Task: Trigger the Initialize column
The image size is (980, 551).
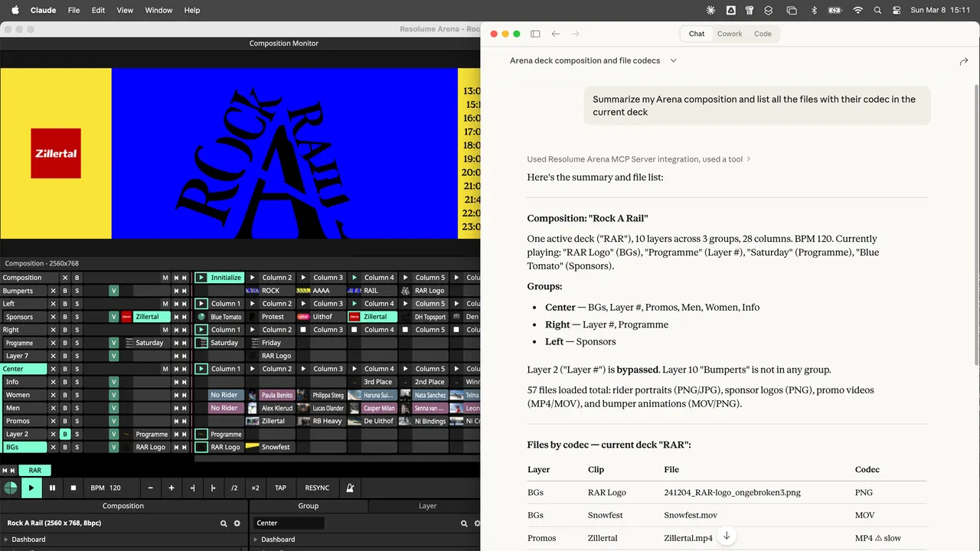Action: pyautogui.click(x=218, y=278)
